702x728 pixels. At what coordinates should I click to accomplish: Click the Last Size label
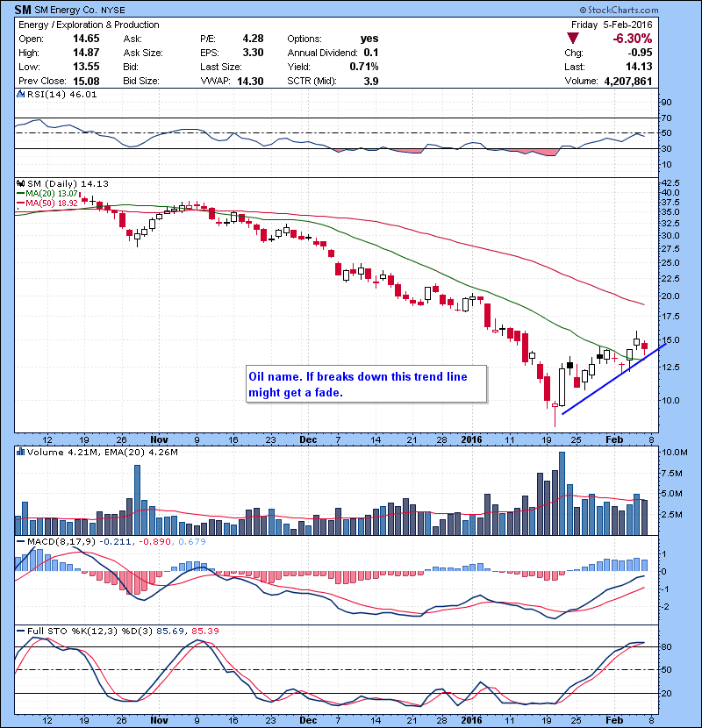(x=221, y=67)
